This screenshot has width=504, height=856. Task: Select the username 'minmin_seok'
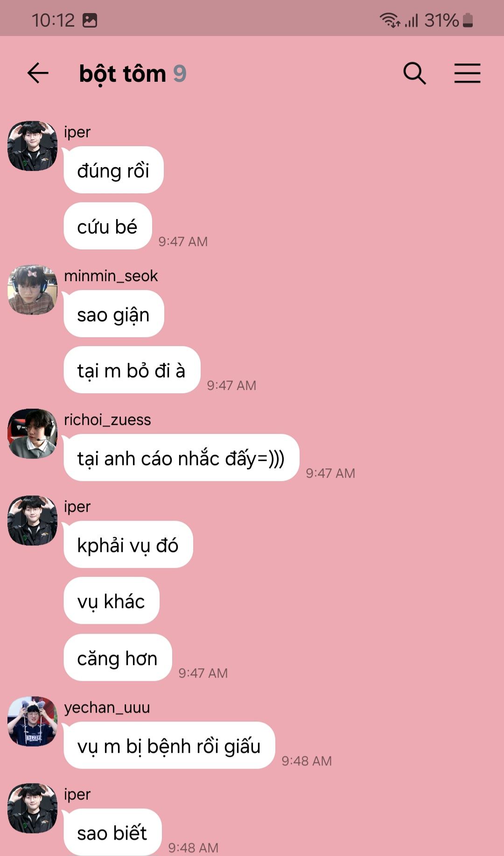[111, 276]
